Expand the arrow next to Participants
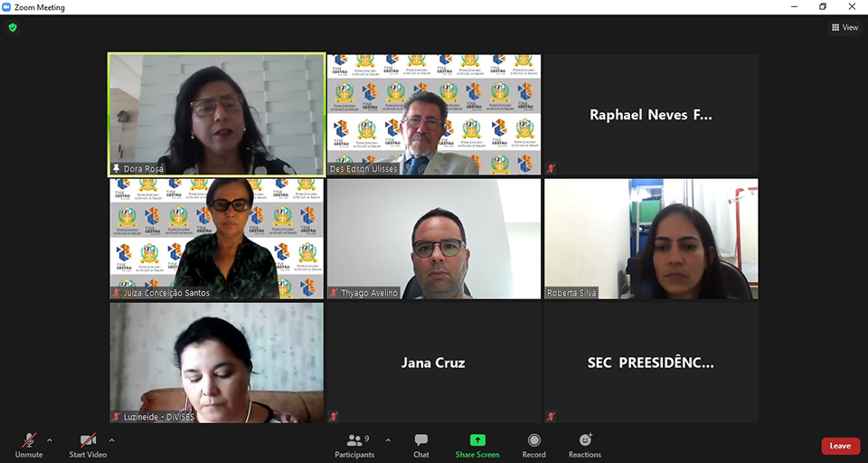Image resolution: width=868 pixels, height=463 pixels. [388, 440]
